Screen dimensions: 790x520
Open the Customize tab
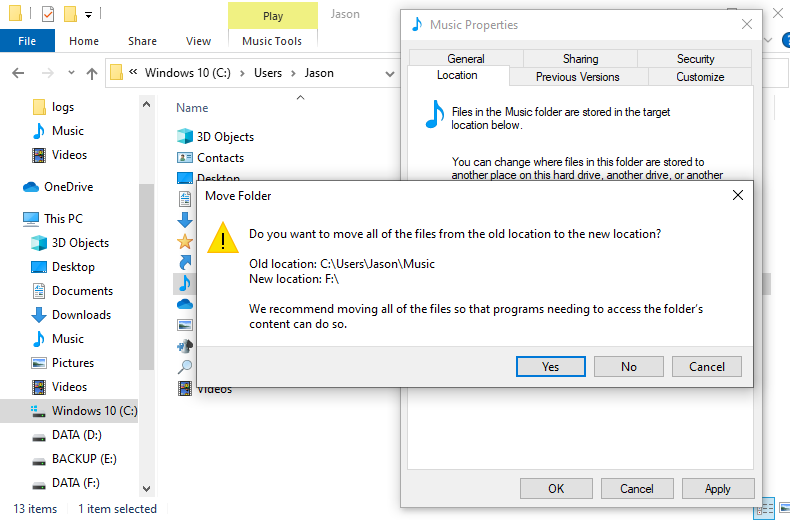coord(700,77)
